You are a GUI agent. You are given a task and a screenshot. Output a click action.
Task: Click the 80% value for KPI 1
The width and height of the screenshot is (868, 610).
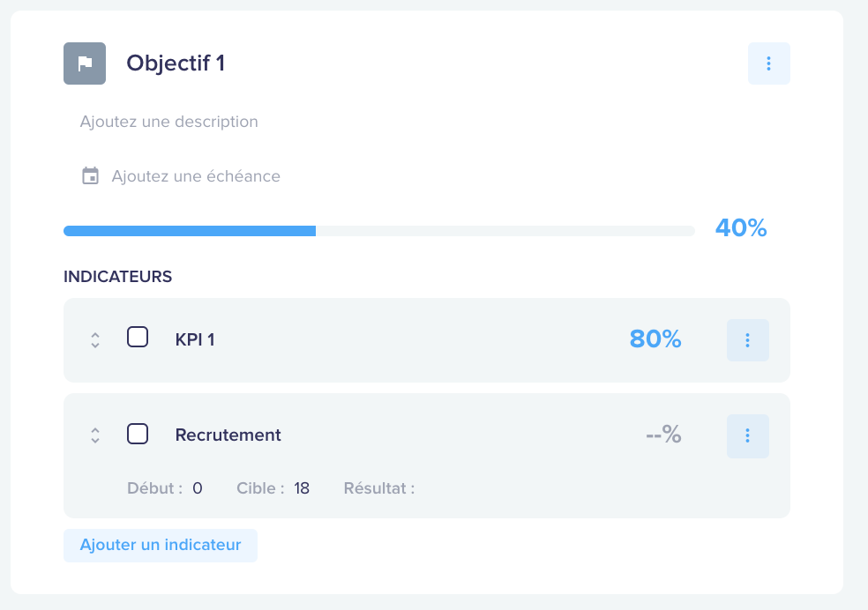pos(655,339)
